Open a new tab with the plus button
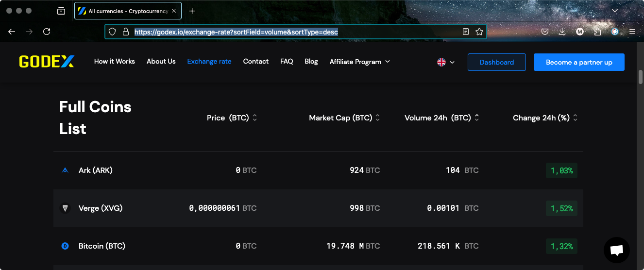The width and height of the screenshot is (644, 270). [x=192, y=11]
